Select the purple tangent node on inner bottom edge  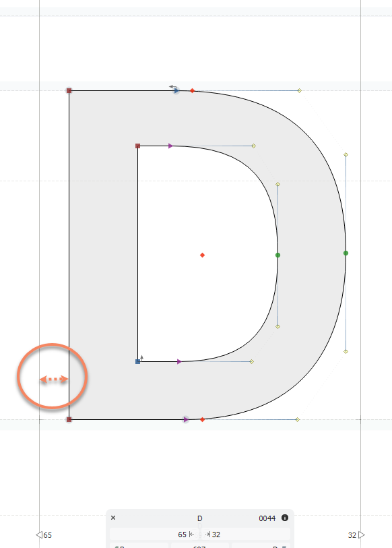(179, 361)
